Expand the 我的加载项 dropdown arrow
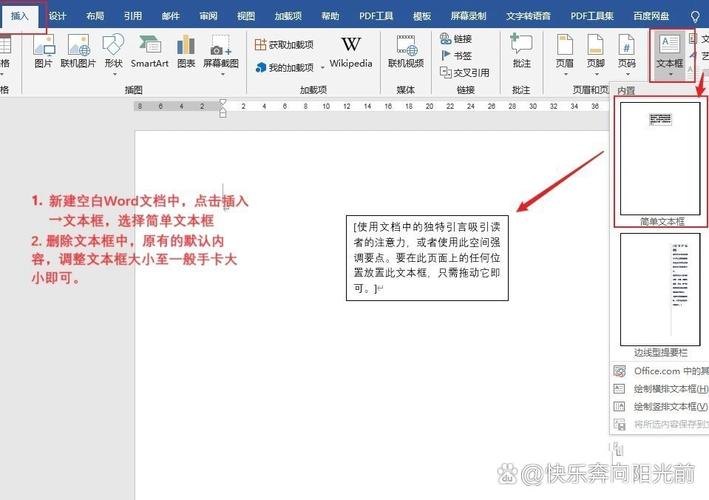This screenshot has width=709, height=500. 323,68
